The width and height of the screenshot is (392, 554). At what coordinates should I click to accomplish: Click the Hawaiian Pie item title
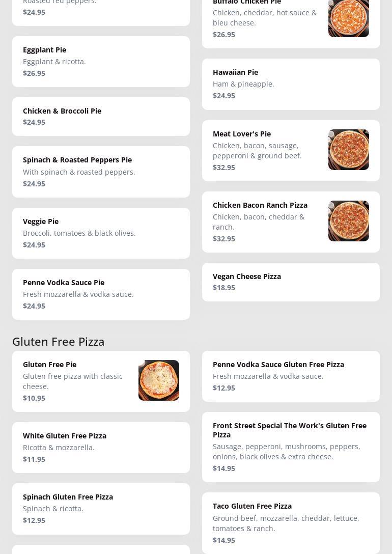(235, 72)
